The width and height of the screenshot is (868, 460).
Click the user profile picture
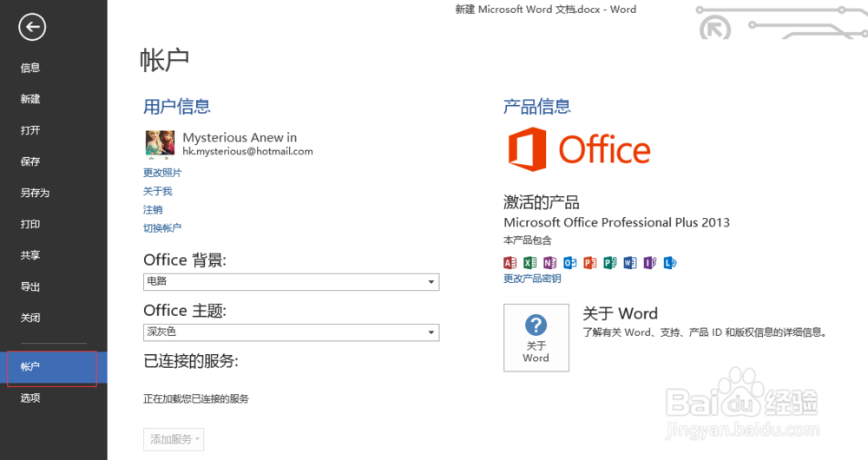160,144
